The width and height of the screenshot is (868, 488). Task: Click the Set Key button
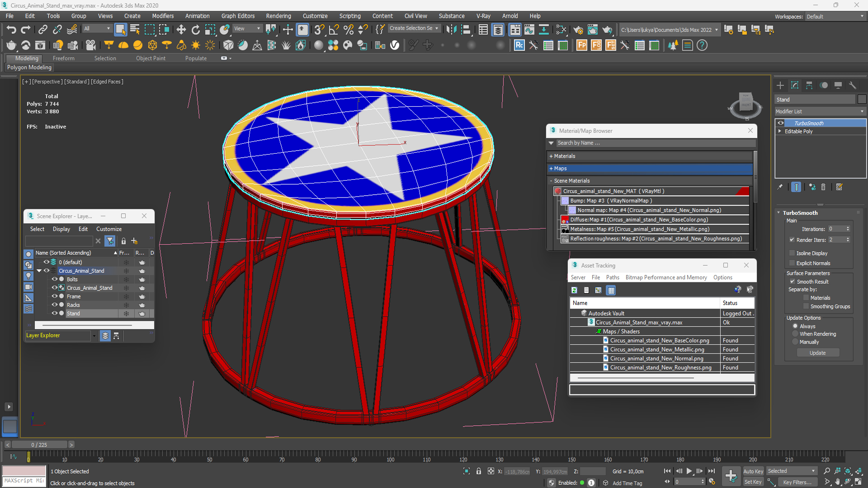point(753,482)
